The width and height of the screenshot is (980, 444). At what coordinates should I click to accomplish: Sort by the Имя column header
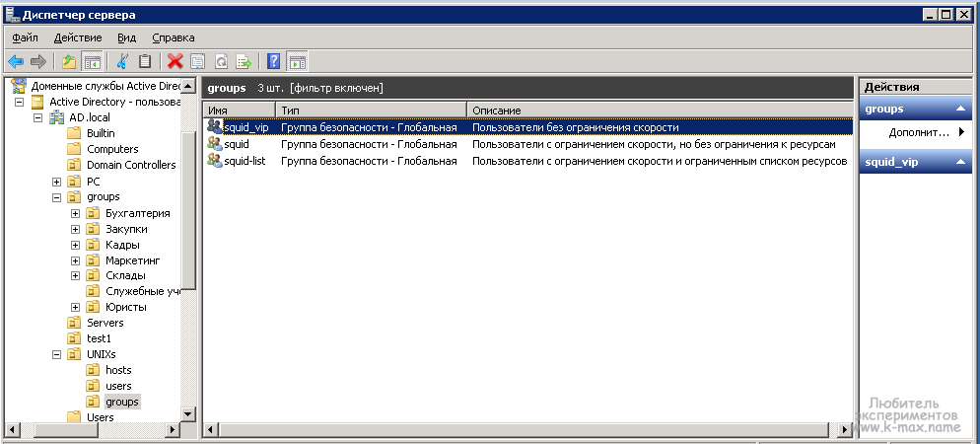[x=239, y=111]
